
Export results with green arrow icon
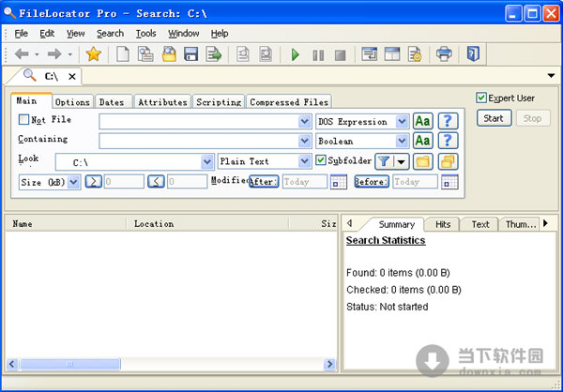pyautogui.click(x=214, y=54)
